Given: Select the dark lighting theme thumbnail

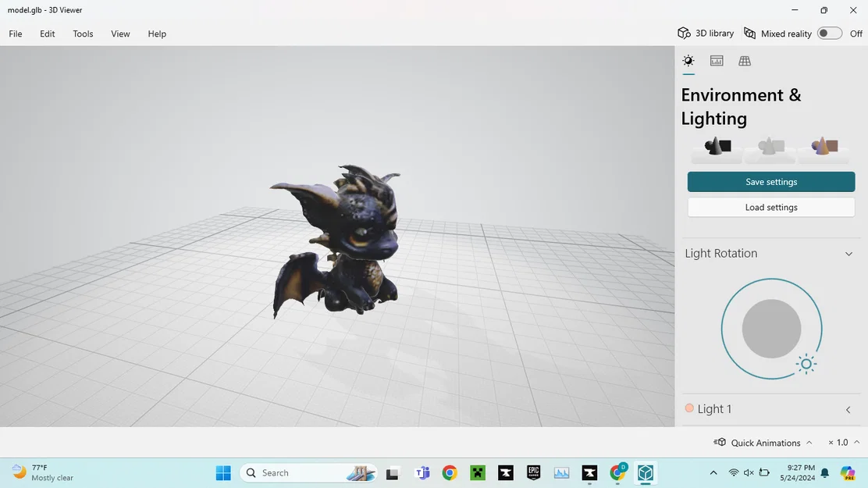Looking at the screenshot, I should point(717,149).
